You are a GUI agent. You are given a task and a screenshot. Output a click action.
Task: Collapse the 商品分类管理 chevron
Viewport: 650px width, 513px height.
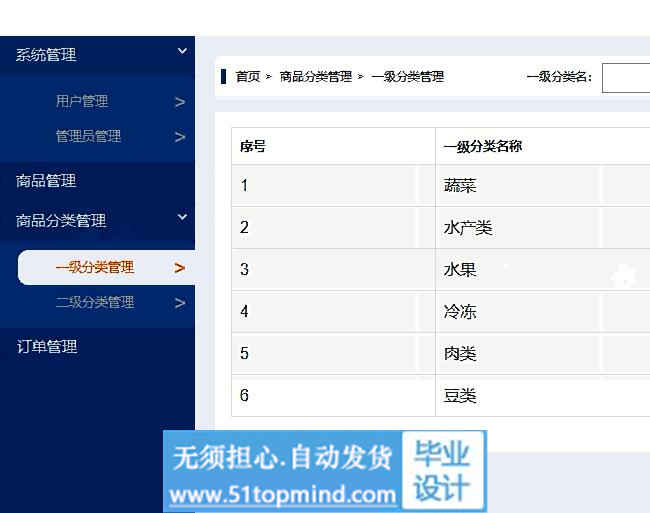point(182,217)
